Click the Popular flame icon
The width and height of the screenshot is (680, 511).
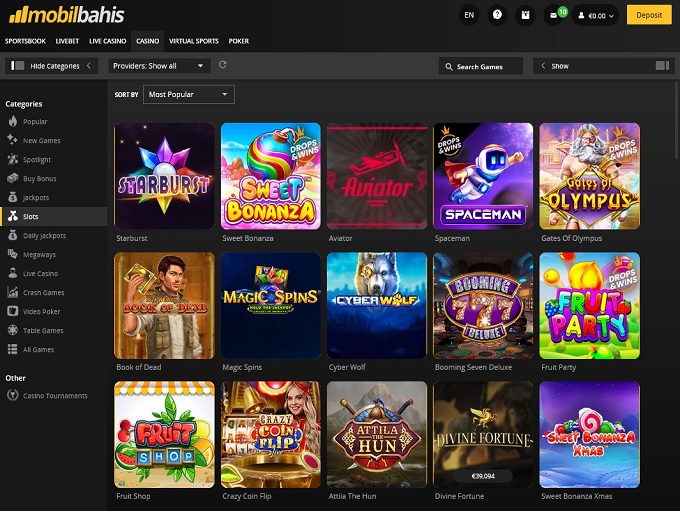click(13, 122)
